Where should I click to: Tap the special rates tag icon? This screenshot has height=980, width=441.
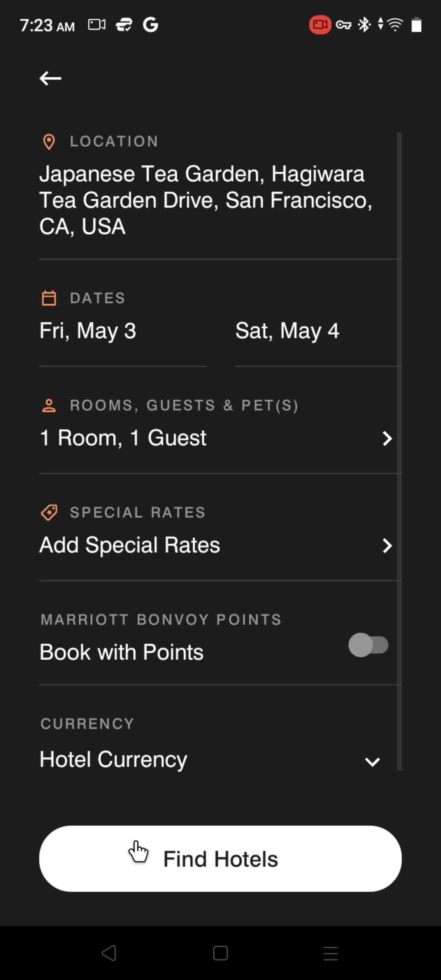49,512
